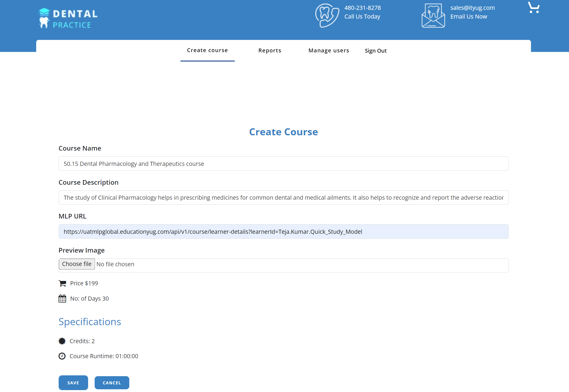Viewport: 569px width, 392px height.
Task: Open the shopping cart icon in header
Action: (534, 8)
